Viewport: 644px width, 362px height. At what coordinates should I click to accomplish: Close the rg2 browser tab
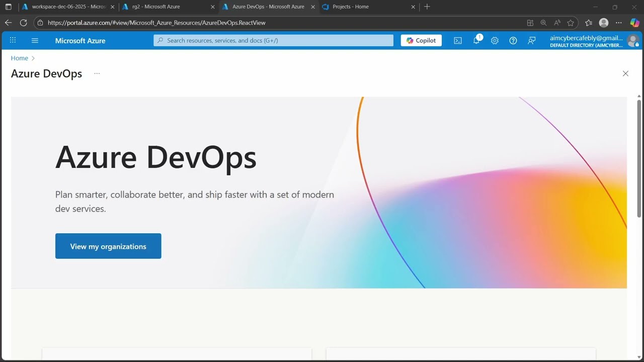click(213, 7)
